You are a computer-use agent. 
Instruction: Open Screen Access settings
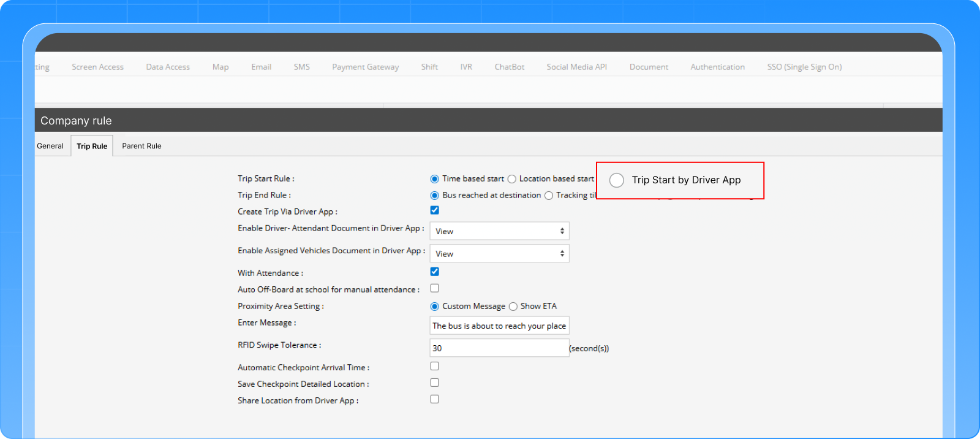tap(97, 67)
